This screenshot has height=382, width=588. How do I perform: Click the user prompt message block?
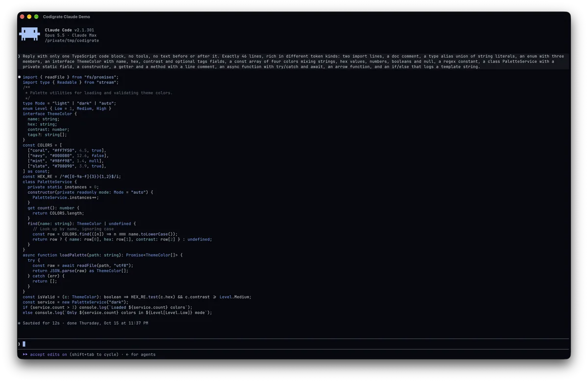pos(294,61)
